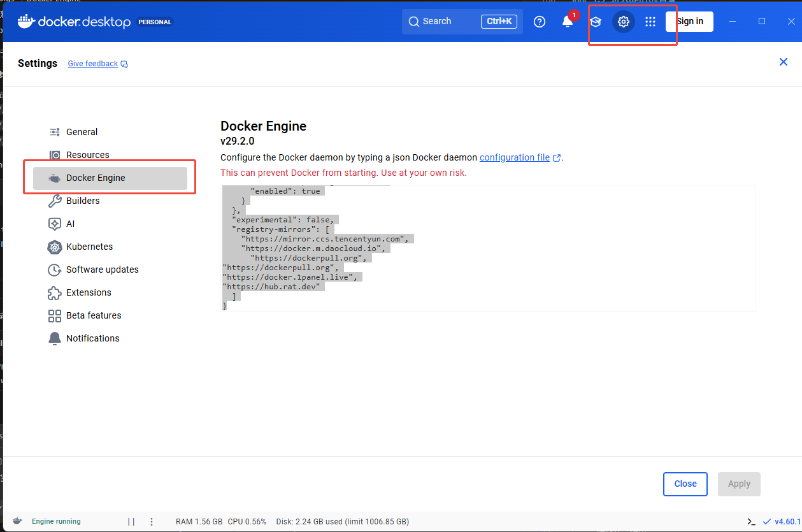Click the search magnifier icon
This screenshot has height=532, width=802.
point(414,22)
